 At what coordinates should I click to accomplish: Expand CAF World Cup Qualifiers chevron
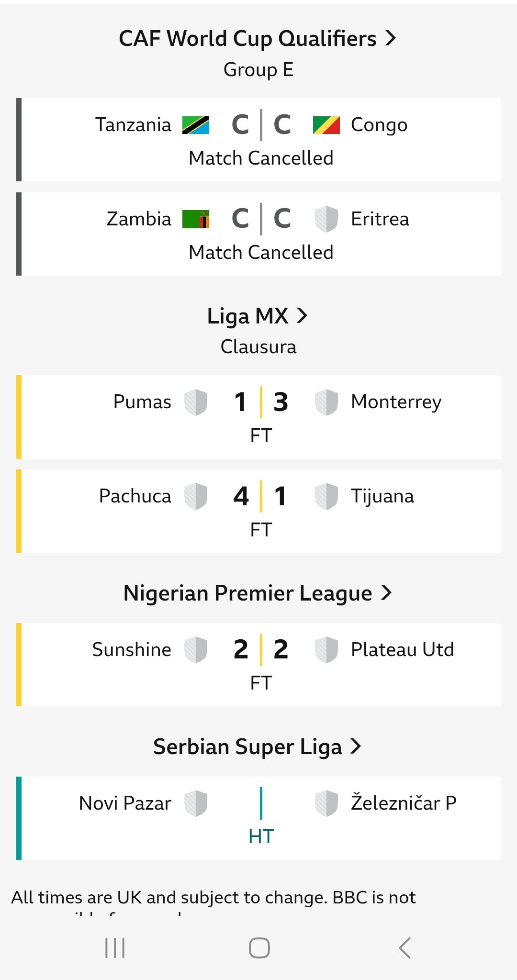point(391,38)
